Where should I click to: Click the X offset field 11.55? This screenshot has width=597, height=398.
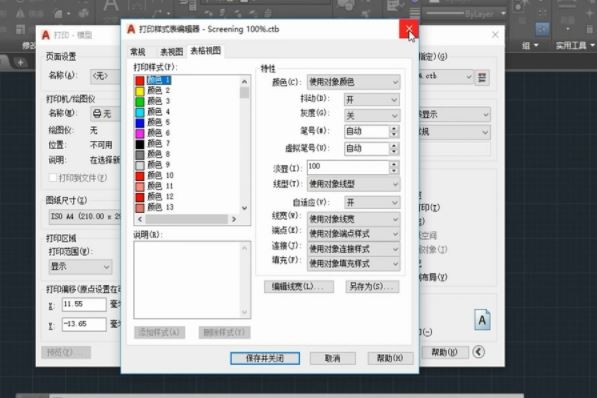click(x=84, y=304)
